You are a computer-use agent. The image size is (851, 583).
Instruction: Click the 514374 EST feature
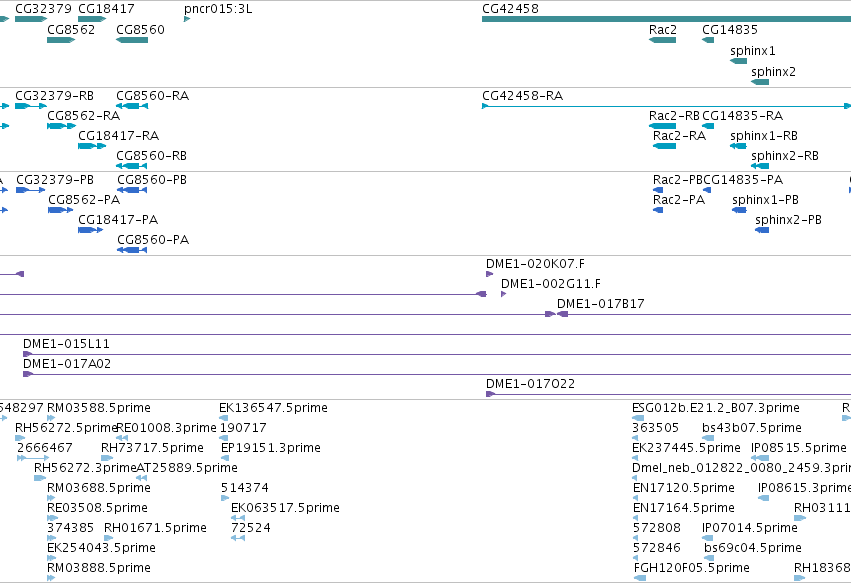(225, 498)
